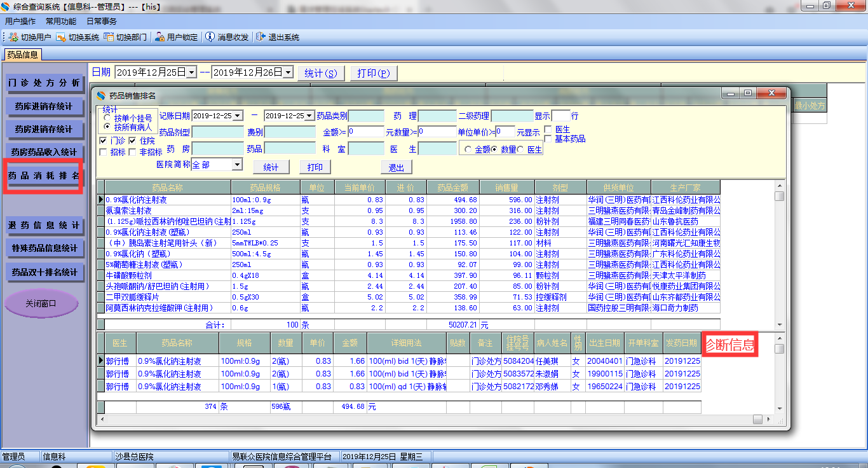Select the 金额 sort radio button
The image size is (868, 468).
(468, 149)
